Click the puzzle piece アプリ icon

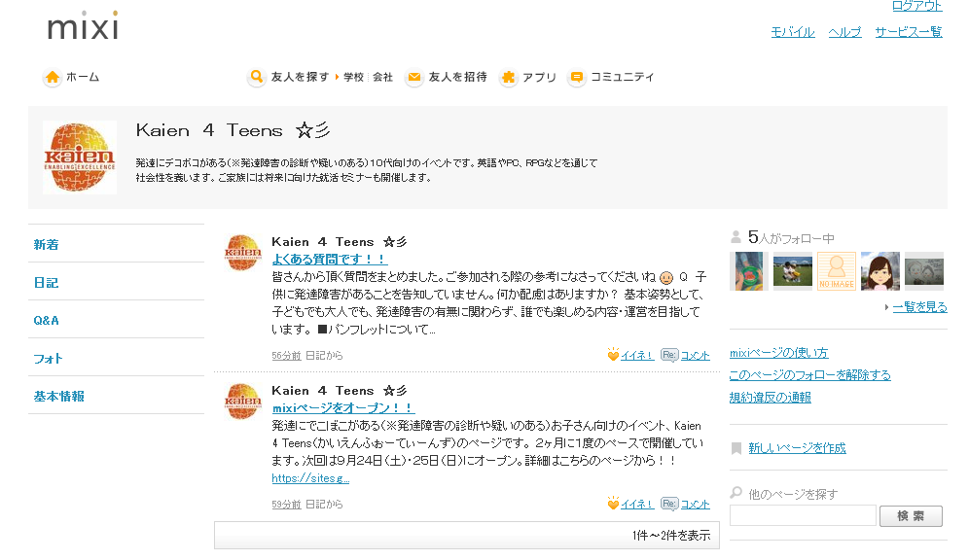pos(508,77)
